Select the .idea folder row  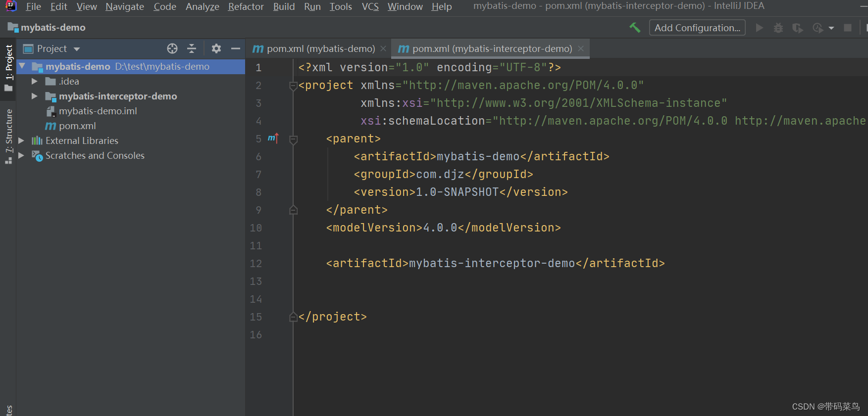pyautogui.click(x=131, y=81)
